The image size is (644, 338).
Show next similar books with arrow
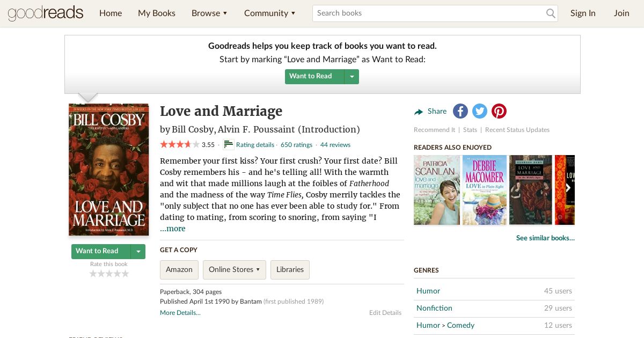click(568, 188)
